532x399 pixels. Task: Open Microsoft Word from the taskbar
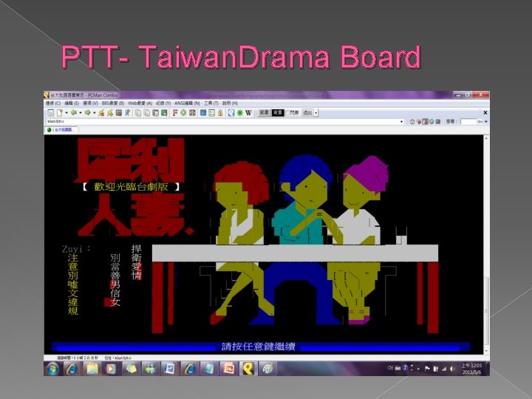(169, 369)
